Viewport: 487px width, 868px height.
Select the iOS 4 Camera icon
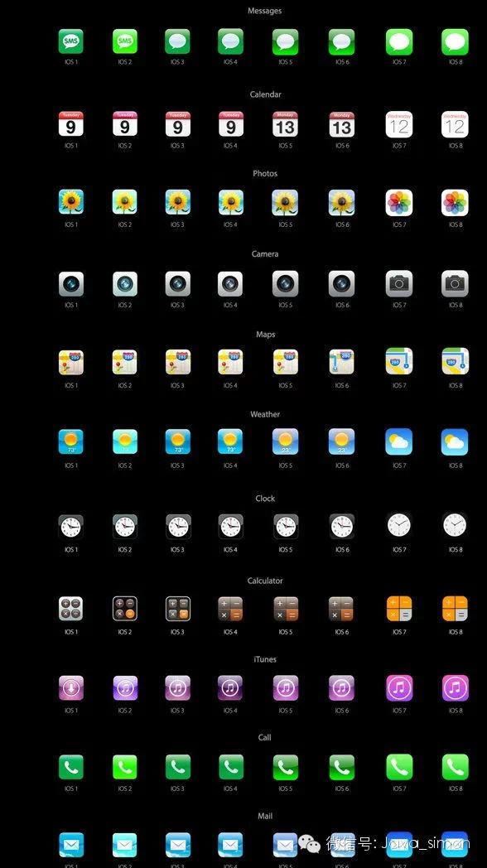coord(230,283)
